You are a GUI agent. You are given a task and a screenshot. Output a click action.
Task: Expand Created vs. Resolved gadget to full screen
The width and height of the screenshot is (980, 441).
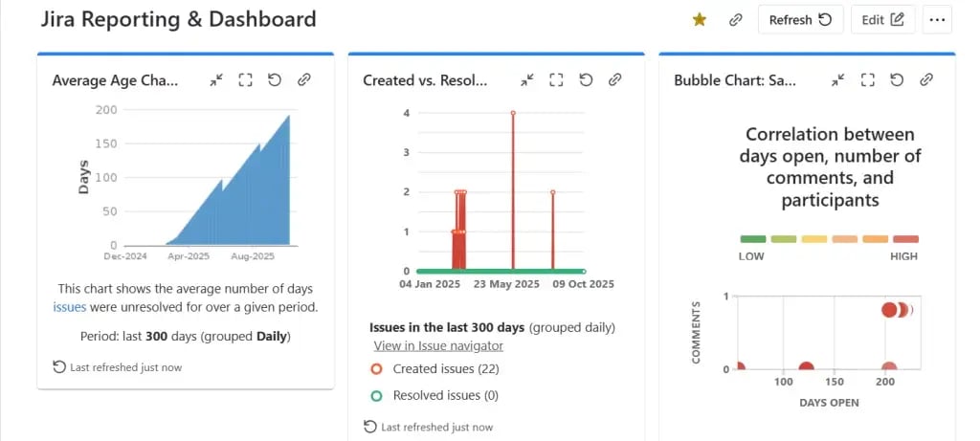556,80
